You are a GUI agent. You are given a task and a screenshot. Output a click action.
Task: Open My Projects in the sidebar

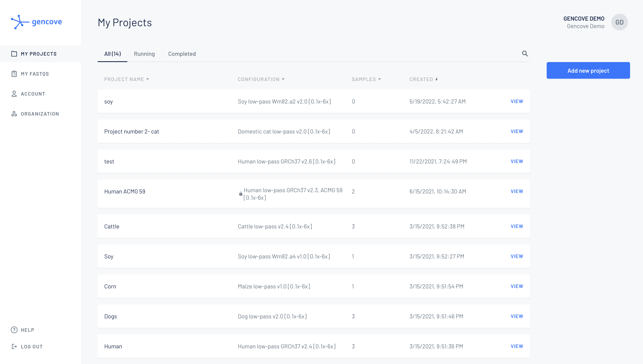(x=40, y=54)
